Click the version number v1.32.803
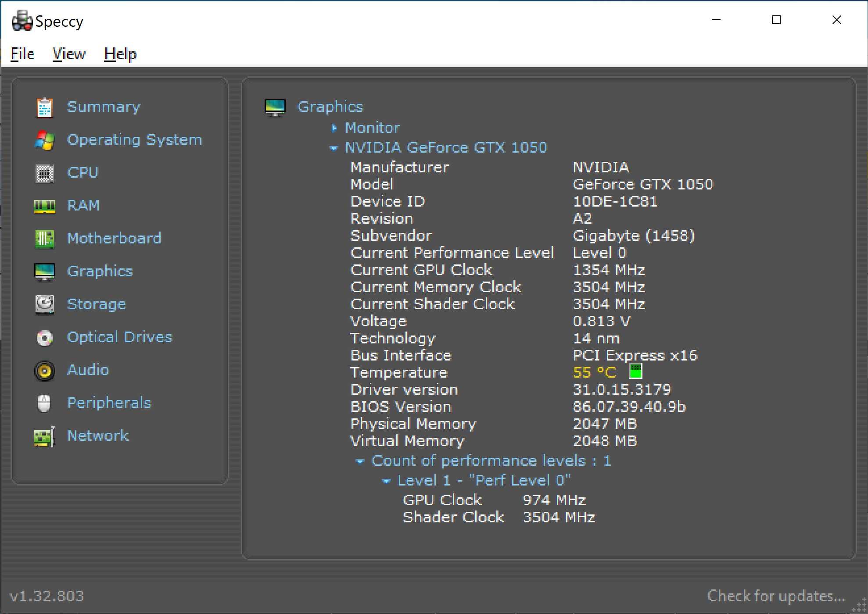The height and width of the screenshot is (614, 868). [47, 596]
